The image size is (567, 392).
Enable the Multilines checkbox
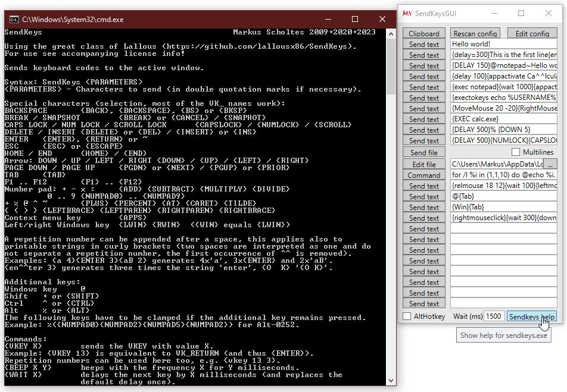pyautogui.click(x=516, y=152)
